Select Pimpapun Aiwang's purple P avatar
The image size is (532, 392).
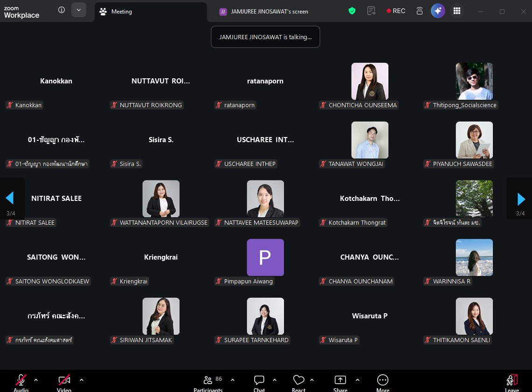point(265,257)
